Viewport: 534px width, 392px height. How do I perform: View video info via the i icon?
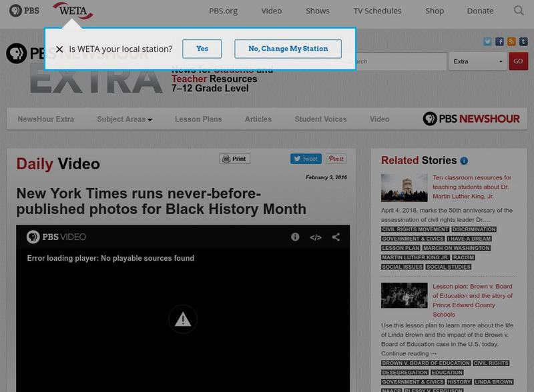[294, 237]
